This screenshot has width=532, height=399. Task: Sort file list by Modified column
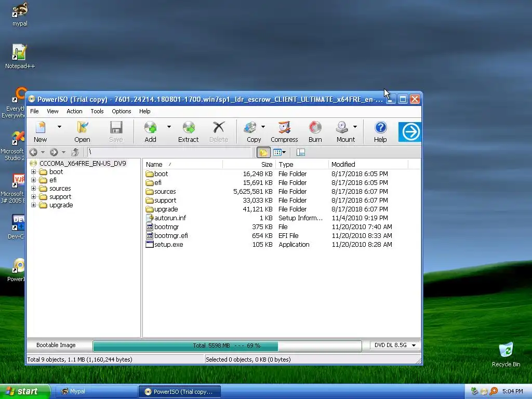coord(368,165)
